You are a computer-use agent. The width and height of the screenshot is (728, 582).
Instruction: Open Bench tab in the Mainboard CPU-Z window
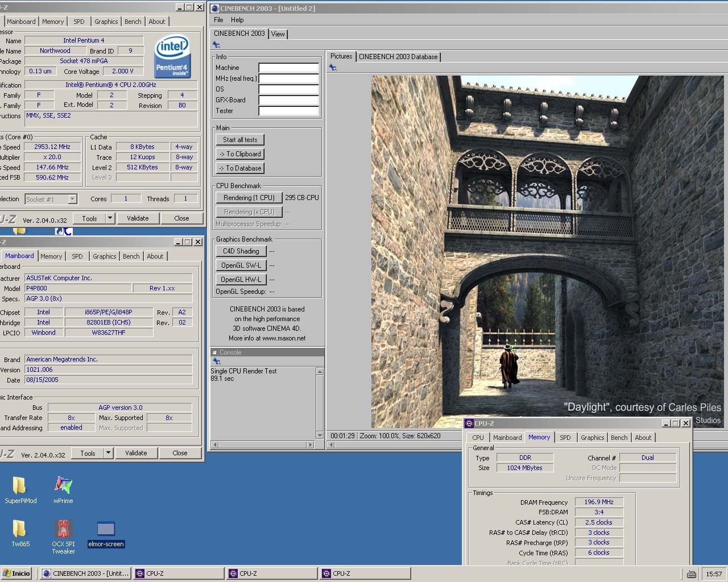pos(131,256)
